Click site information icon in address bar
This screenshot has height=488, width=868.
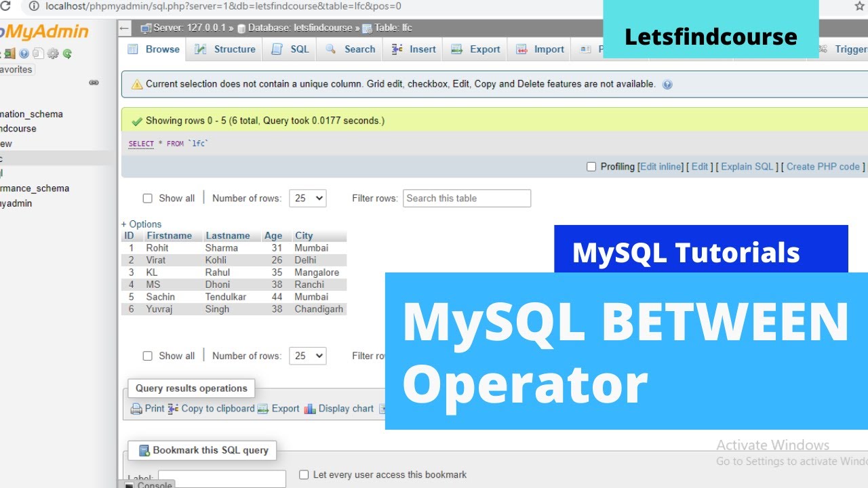coord(34,6)
